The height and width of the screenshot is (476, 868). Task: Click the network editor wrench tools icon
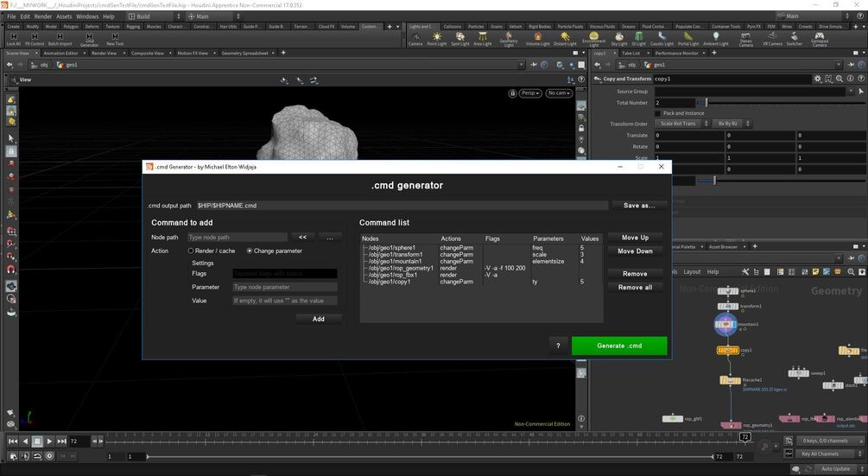(745, 272)
